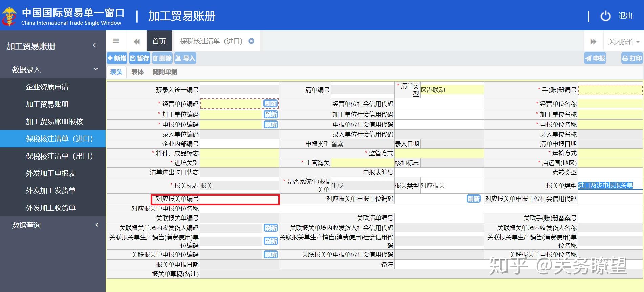Click the 报关类型 field showing 对应报关
The width and height of the screenshot is (644, 292).
[452, 185]
